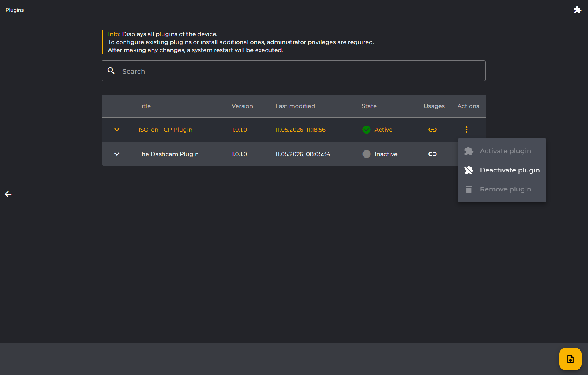The height and width of the screenshot is (375, 588).
Task: Click the trash icon next to Remove plugin
Action: click(x=469, y=189)
